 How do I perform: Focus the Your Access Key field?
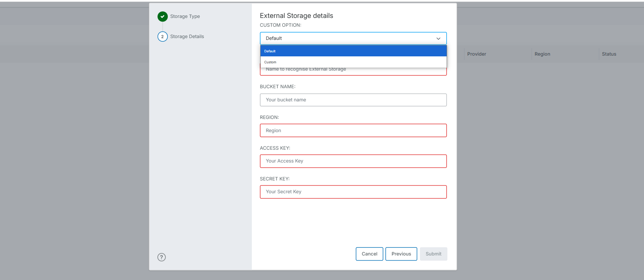(353, 161)
